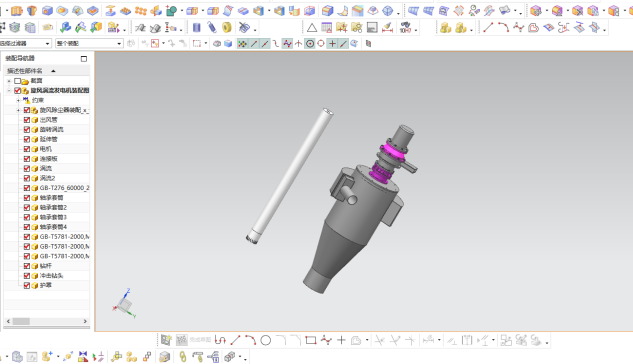Image resolution: width=633 pixels, height=364 pixels.
Task: Select 冲击钻头 in the assembly tree
Action: pos(51,276)
